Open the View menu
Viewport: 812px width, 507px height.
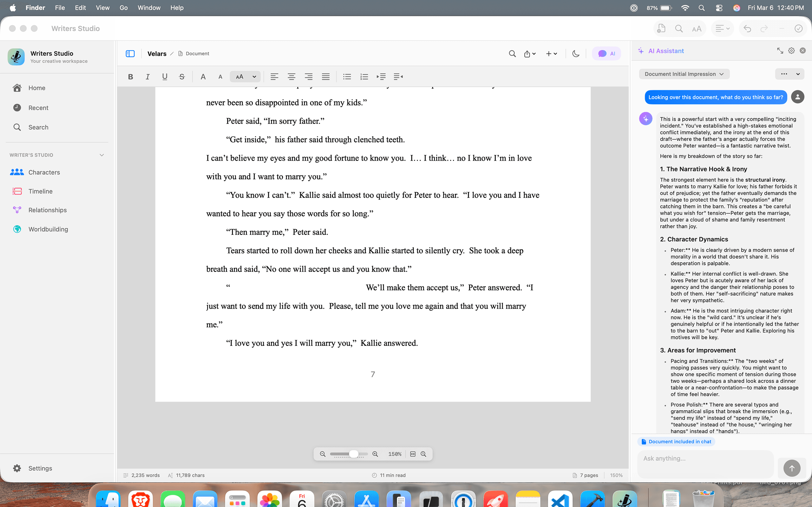(x=102, y=8)
